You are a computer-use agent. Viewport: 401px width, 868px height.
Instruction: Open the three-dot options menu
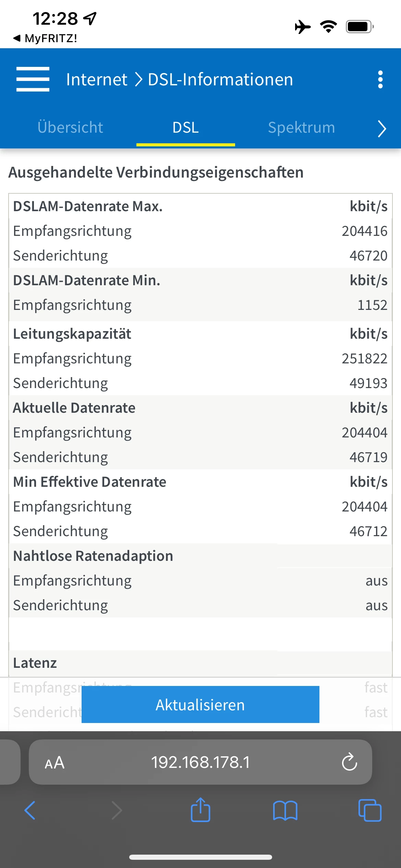[380, 80]
